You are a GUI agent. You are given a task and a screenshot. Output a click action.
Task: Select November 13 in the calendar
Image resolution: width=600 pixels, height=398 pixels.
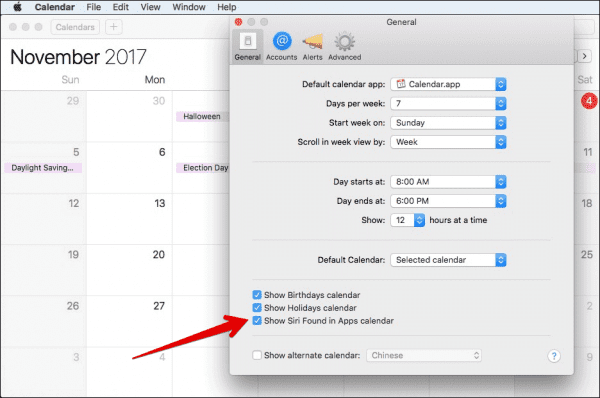pos(129,219)
